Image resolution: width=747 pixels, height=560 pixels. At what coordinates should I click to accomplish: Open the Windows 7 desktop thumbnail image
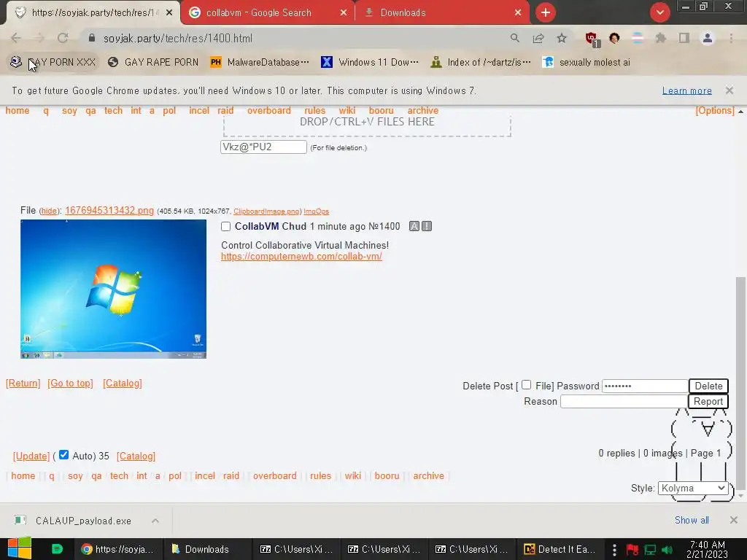point(113,289)
